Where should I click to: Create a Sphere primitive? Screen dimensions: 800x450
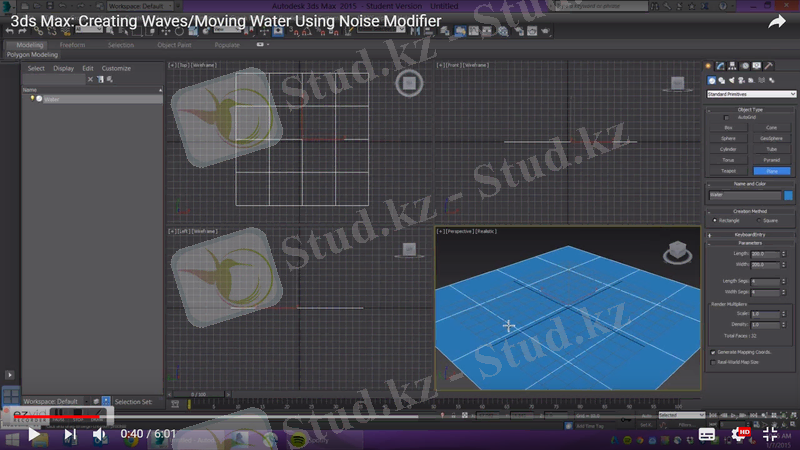coord(729,139)
